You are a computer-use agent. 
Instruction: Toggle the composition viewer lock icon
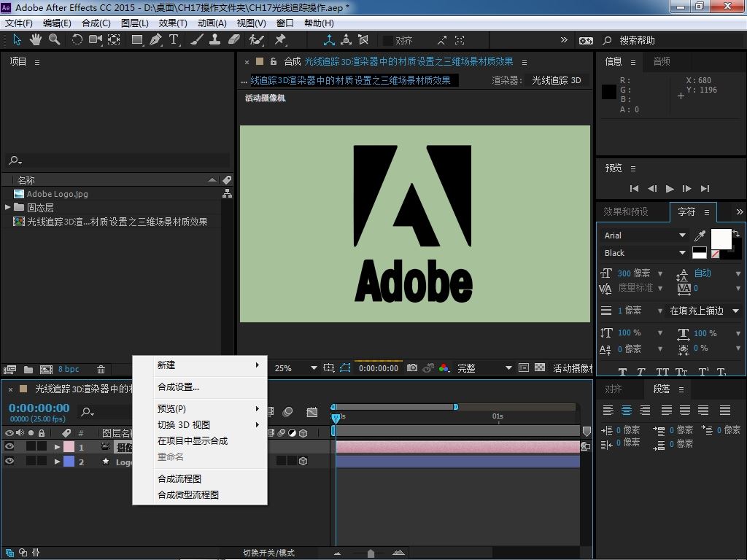274,61
